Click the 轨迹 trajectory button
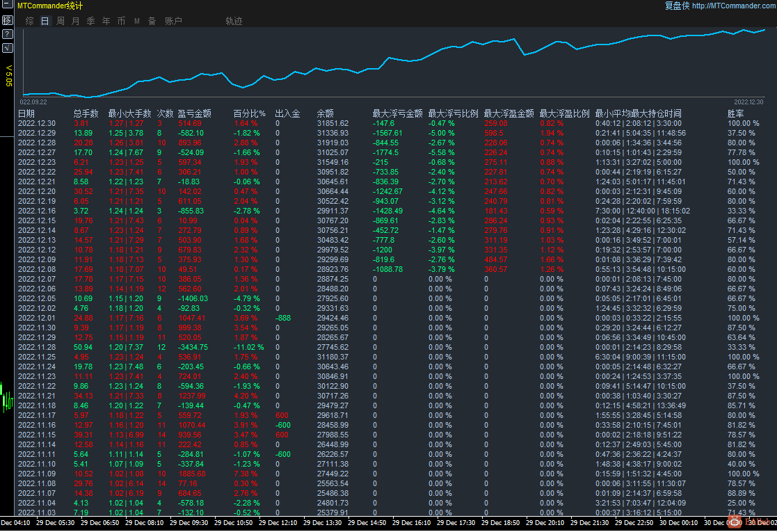The height and width of the screenshot is (532, 777). click(x=234, y=21)
